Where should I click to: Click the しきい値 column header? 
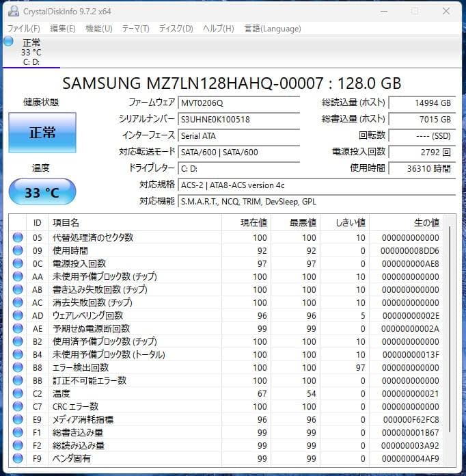[x=344, y=222]
